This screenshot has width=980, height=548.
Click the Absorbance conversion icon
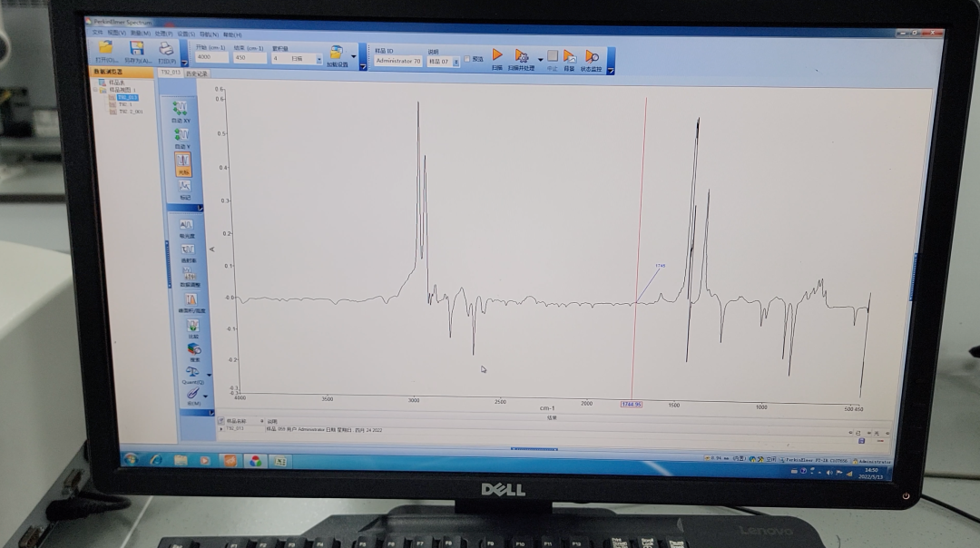[187, 225]
